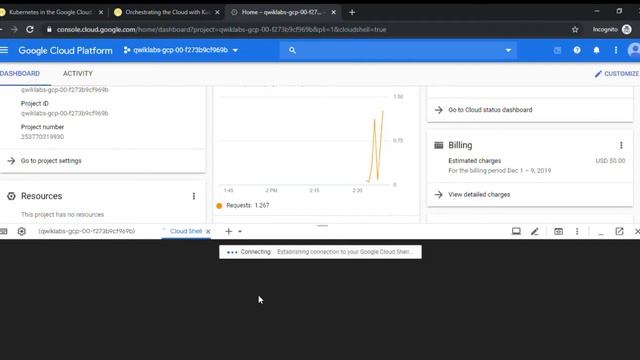Click Cloud Shell laptop session icon
Viewport: 640px width, 360px height.
[516, 231]
